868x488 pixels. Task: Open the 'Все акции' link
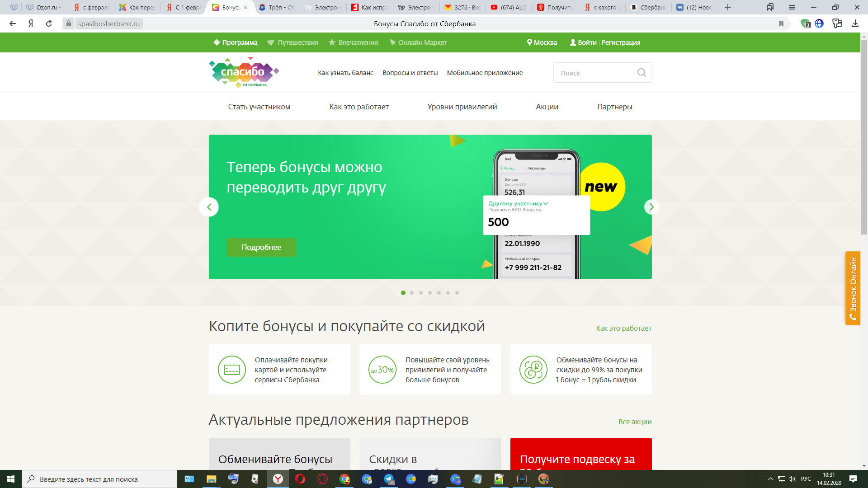(635, 422)
